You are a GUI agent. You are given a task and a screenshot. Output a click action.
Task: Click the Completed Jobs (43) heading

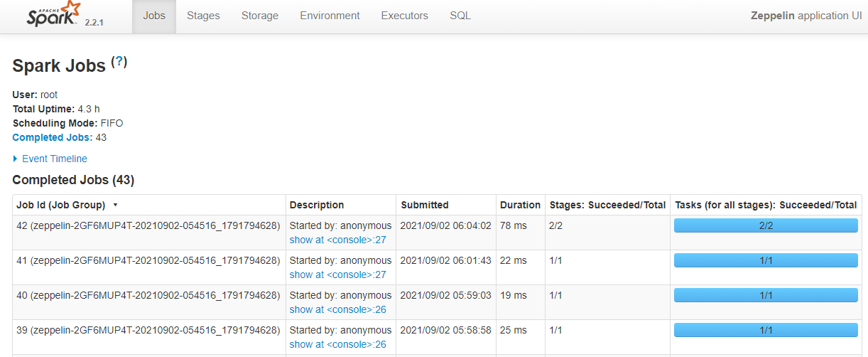[73, 180]
